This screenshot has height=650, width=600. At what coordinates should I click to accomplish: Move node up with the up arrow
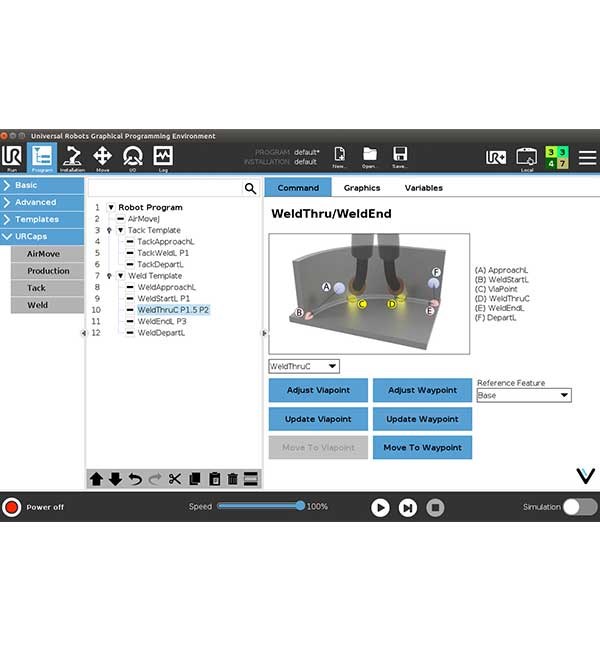(x=96, y=479)
